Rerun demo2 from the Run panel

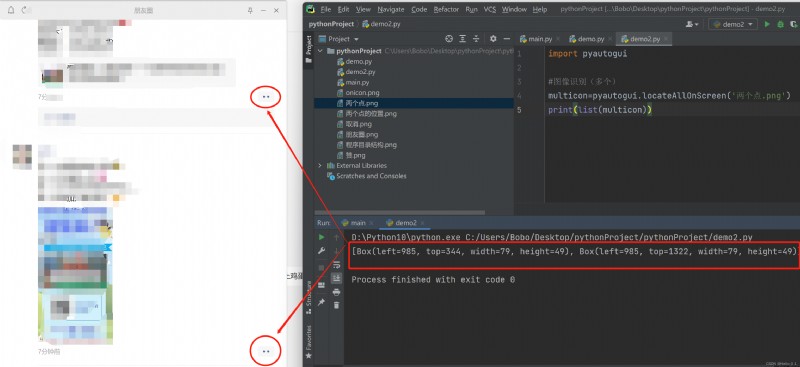[x=321, y=237]
